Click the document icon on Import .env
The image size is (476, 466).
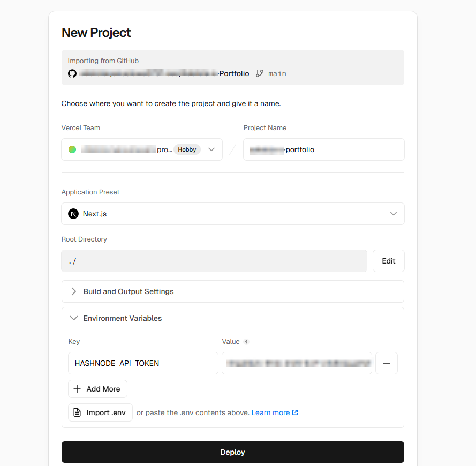pos(77,412)
